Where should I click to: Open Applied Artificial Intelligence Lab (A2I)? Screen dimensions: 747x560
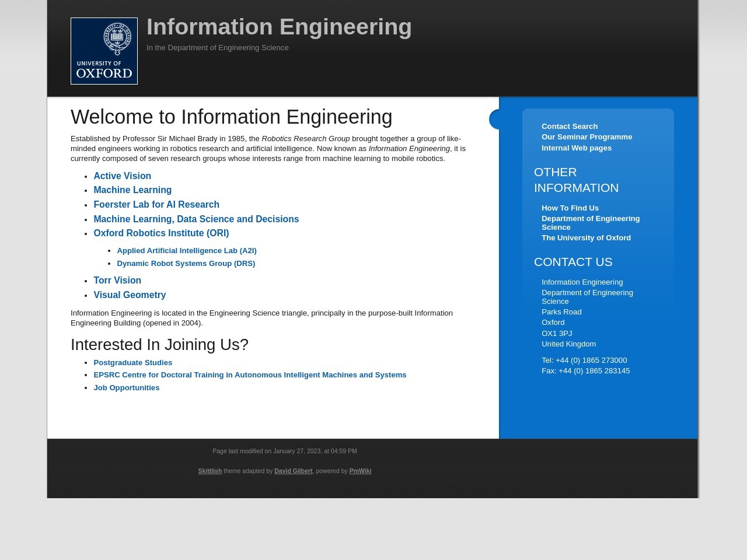(187, 250)
